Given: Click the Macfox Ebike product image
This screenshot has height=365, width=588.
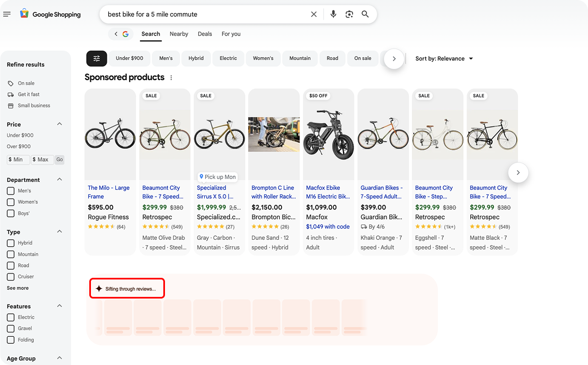Looking at the screenshot, I should 328,135.
